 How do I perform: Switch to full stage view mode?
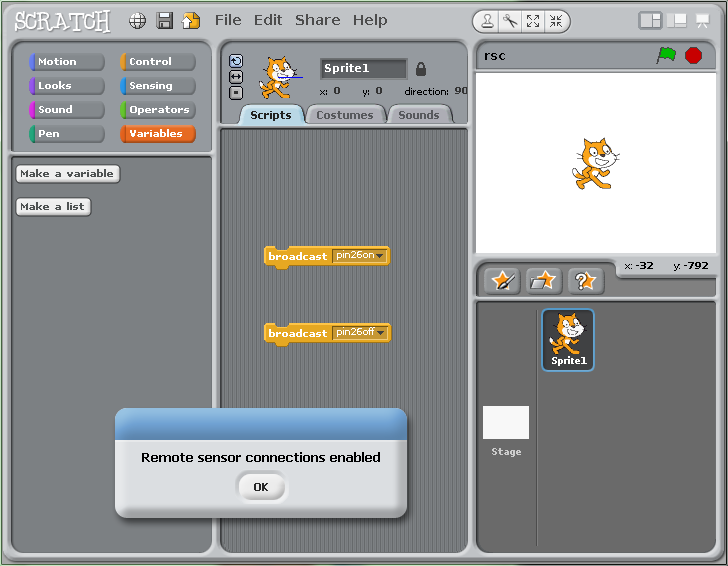(677, 20)
